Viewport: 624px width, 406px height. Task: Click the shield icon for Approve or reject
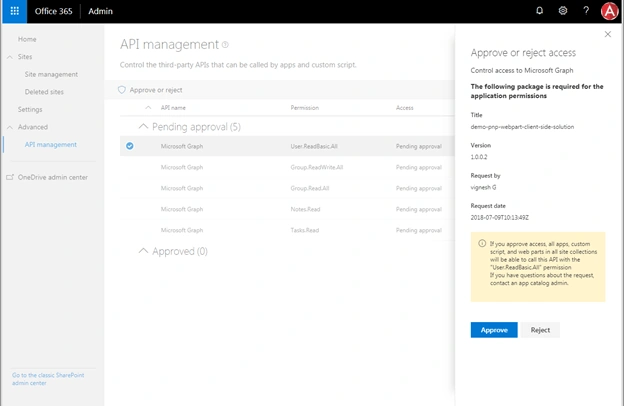(122, 90)
